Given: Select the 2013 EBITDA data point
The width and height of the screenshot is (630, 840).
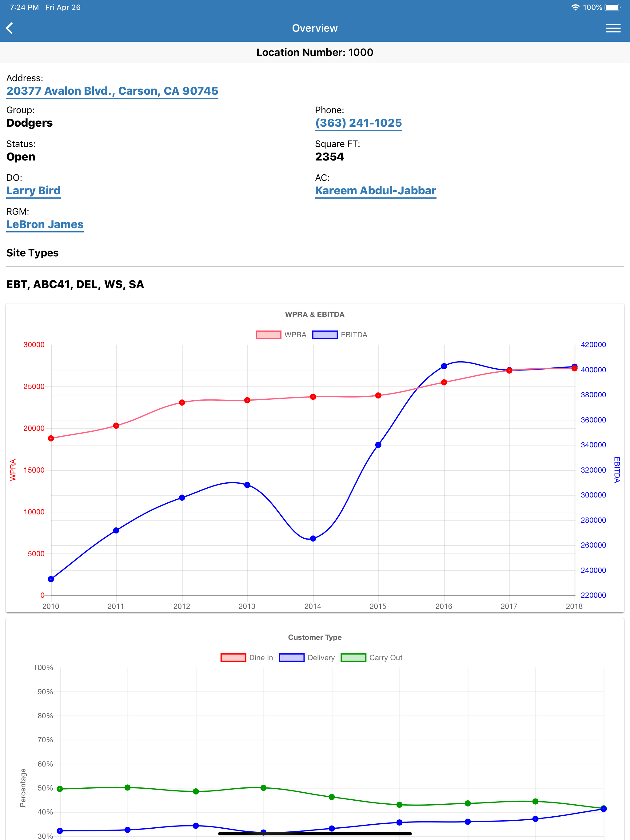Looking at the screenshot, I should click(x=247, y=485).
